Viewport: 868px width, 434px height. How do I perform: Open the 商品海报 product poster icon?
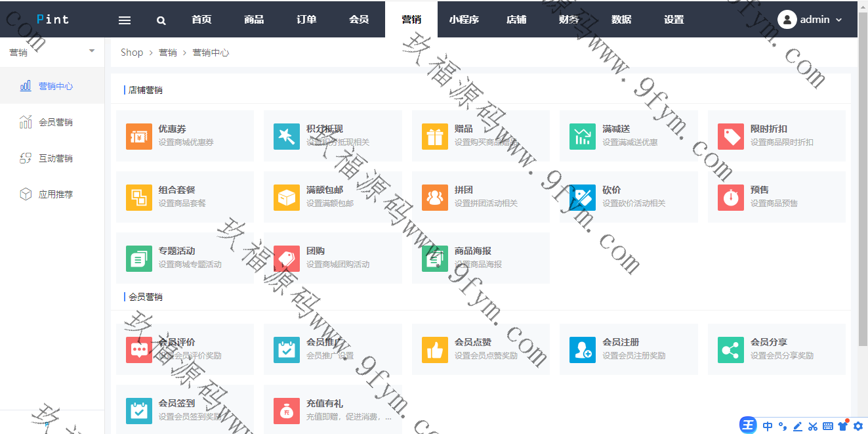[435, 258]
